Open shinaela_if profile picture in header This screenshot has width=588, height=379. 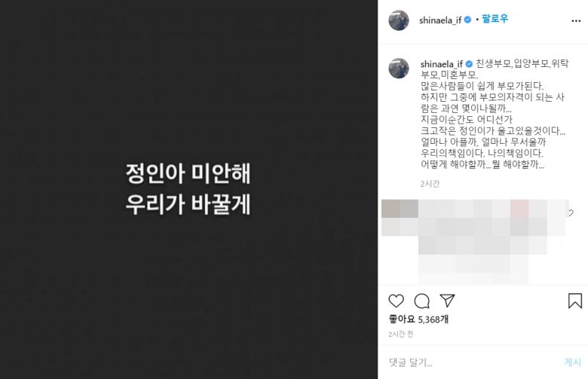point(399,20)
